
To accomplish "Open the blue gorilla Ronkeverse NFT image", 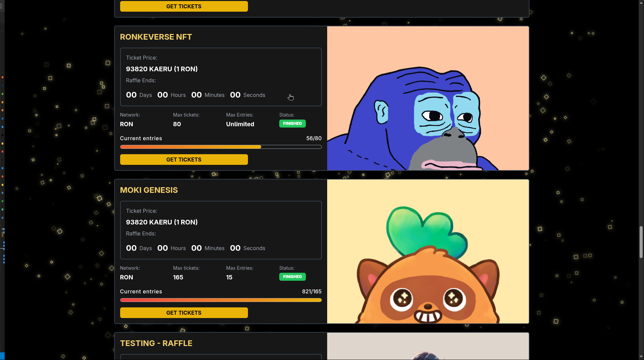I will click(428, 98).
